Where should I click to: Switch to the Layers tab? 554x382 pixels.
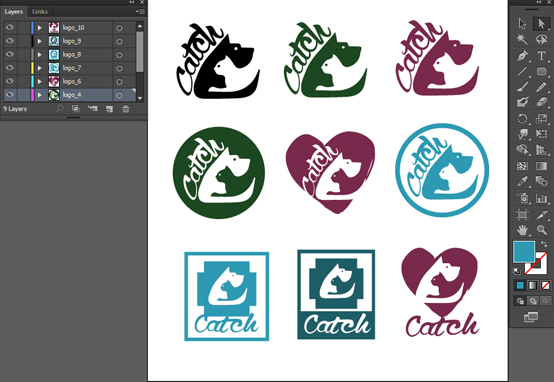pyautogui.click(x=14, y=12)
